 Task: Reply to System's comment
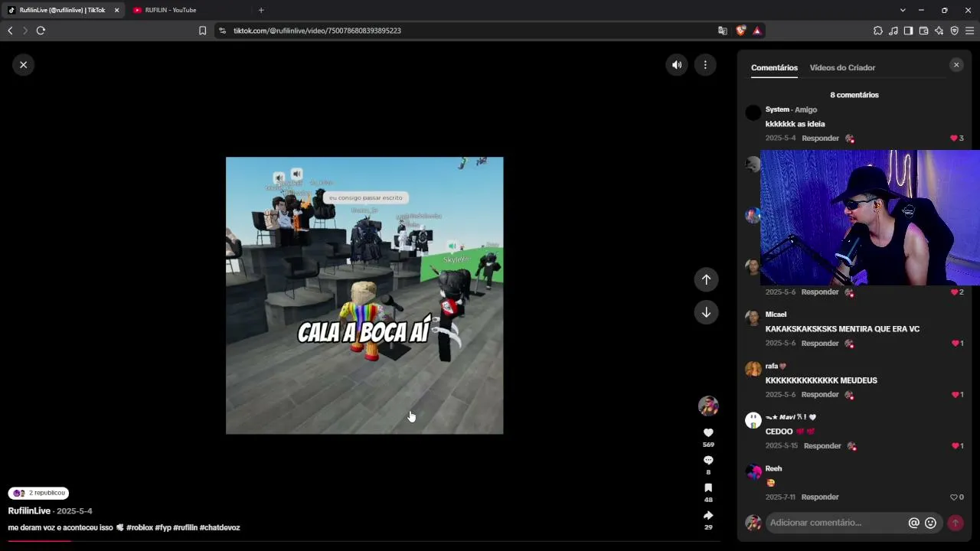coord(820,139)
